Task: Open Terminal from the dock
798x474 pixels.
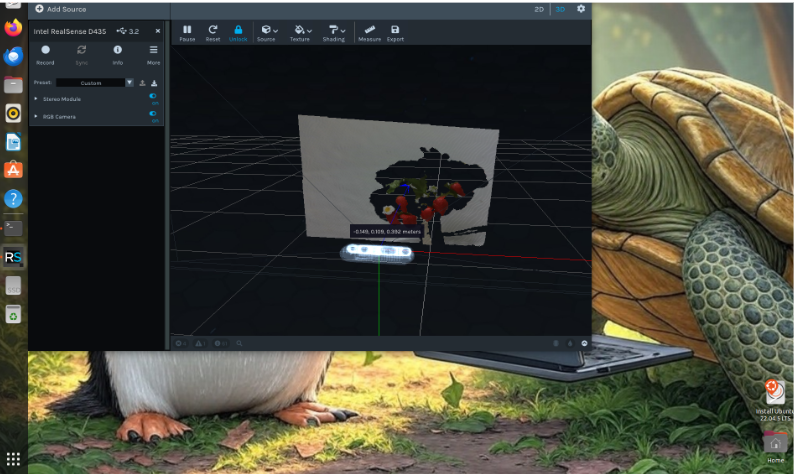Action: coord(13,228)
